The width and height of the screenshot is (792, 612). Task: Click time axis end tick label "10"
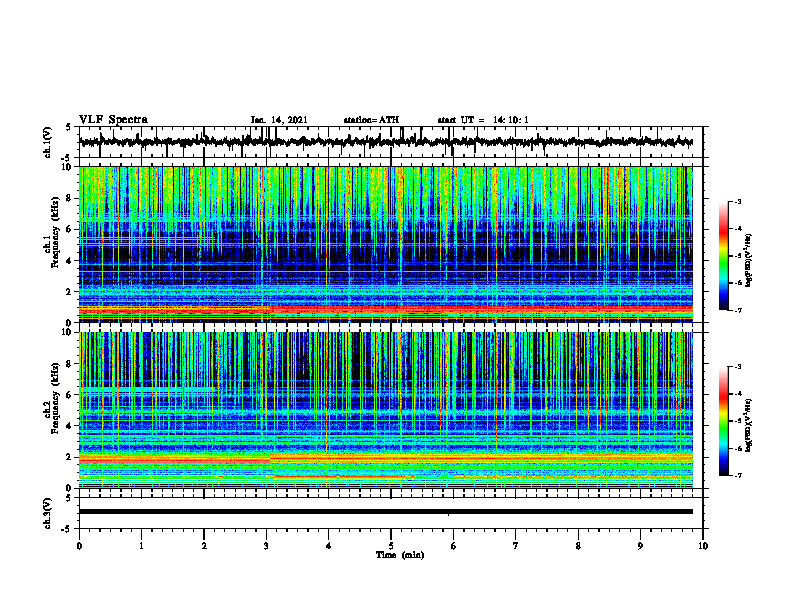pyautogui.click(x=703, y=546)
